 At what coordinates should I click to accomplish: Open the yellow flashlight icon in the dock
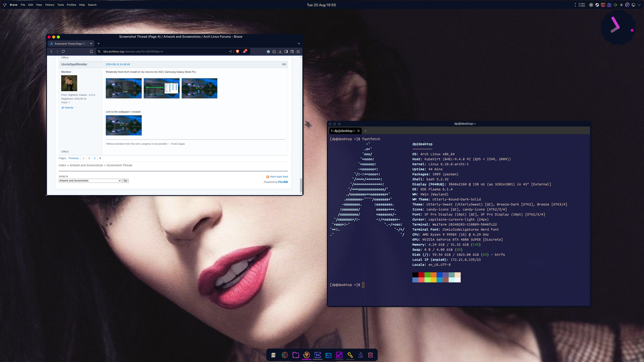350,355
